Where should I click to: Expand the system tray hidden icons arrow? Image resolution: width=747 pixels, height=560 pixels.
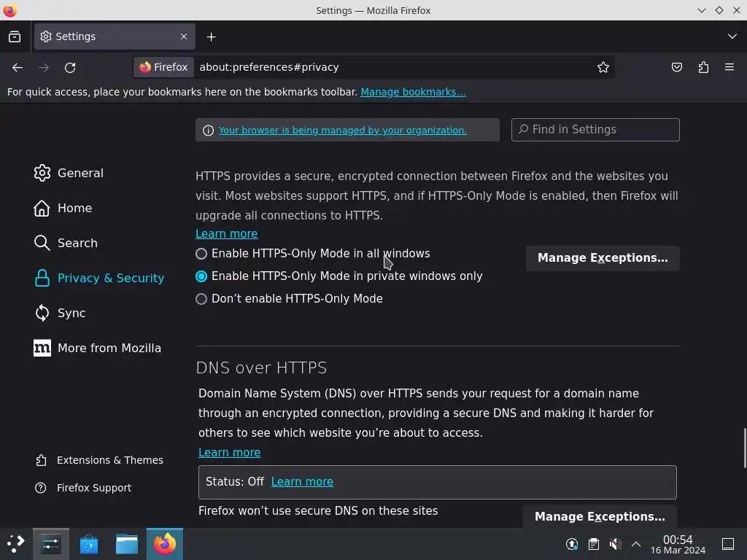coord(636,544)
